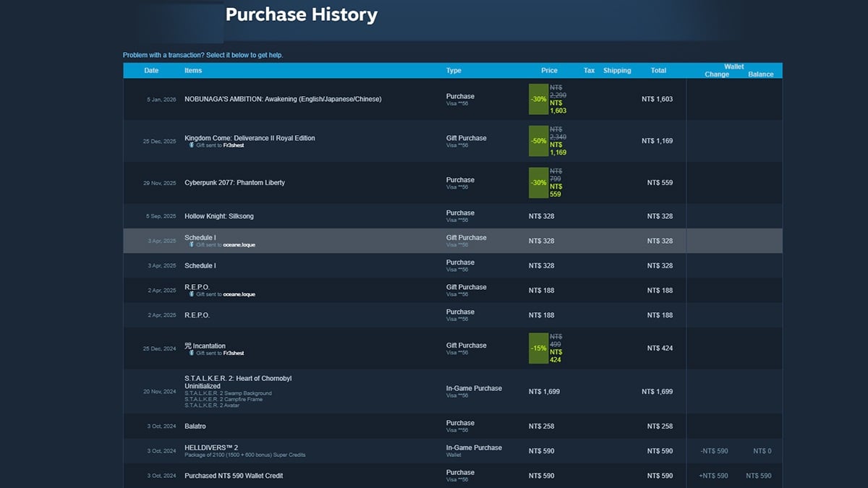This screenshot has height=488, width=868.
Task: Click the Price column header
Action: pos(550,71)
